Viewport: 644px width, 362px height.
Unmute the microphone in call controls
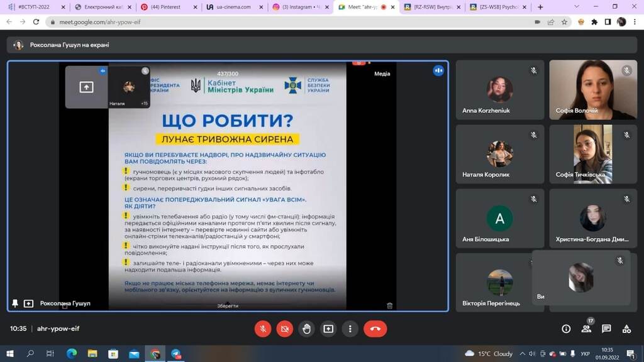(x=263, y=329)
